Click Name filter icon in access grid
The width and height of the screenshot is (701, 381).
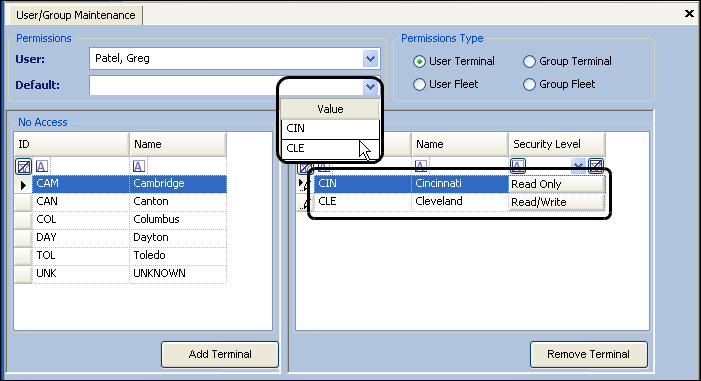click(x=421, y=166)
